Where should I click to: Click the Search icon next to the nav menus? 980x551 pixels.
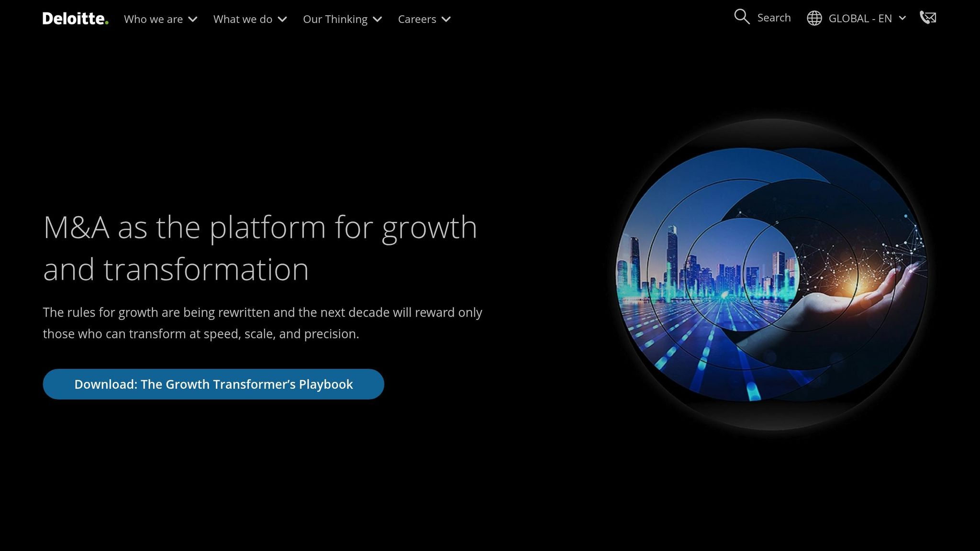(x=742, y=17)
